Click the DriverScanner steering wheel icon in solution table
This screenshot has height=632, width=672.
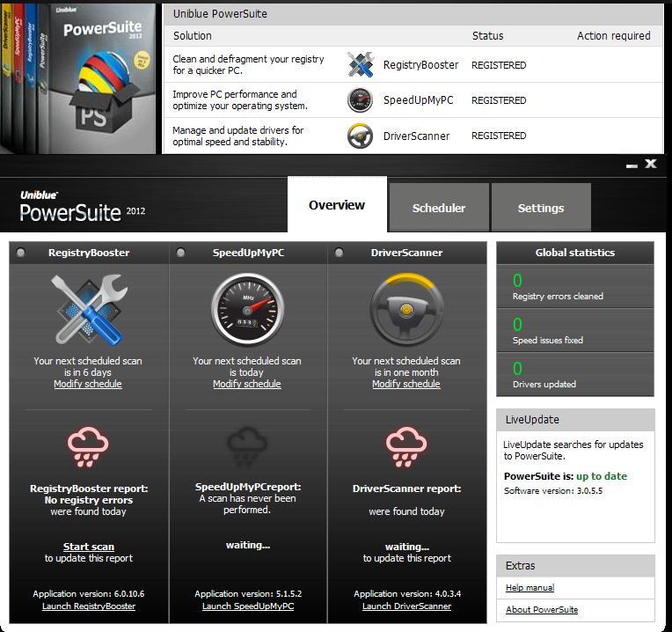click(360, 136)
